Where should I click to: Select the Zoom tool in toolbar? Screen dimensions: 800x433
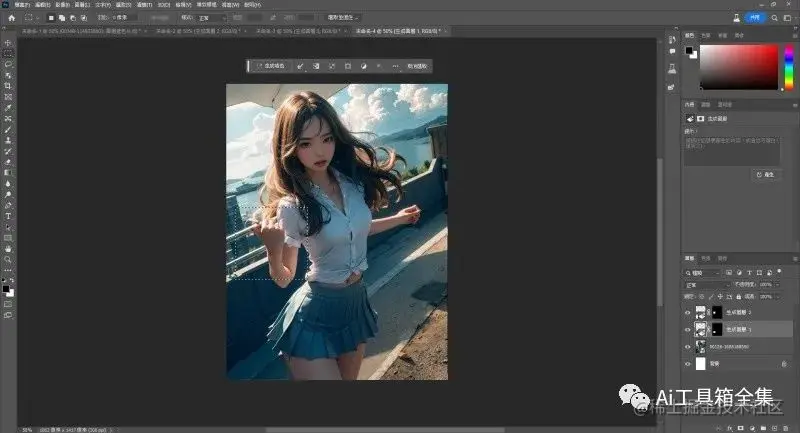coord(8,259)
